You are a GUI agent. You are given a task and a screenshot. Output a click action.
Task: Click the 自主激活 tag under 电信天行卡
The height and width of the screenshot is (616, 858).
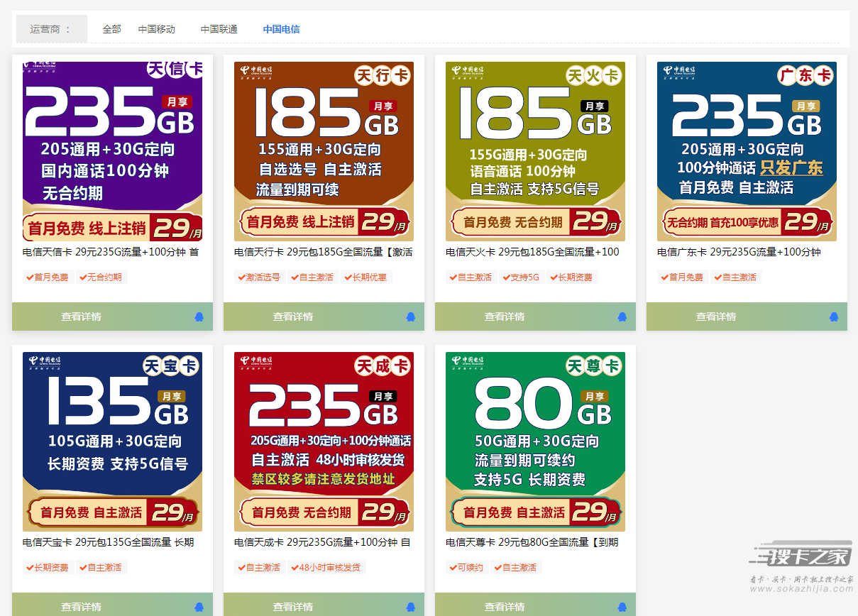(x=312, y=277)
